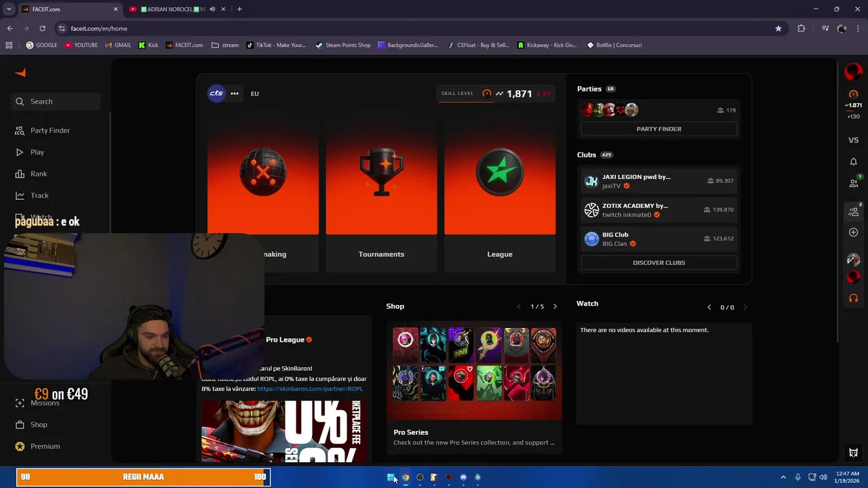This screenshot has height=488, width=868.
Task: Open browser extensions puzzle icon
Action: tap(802, 28)
